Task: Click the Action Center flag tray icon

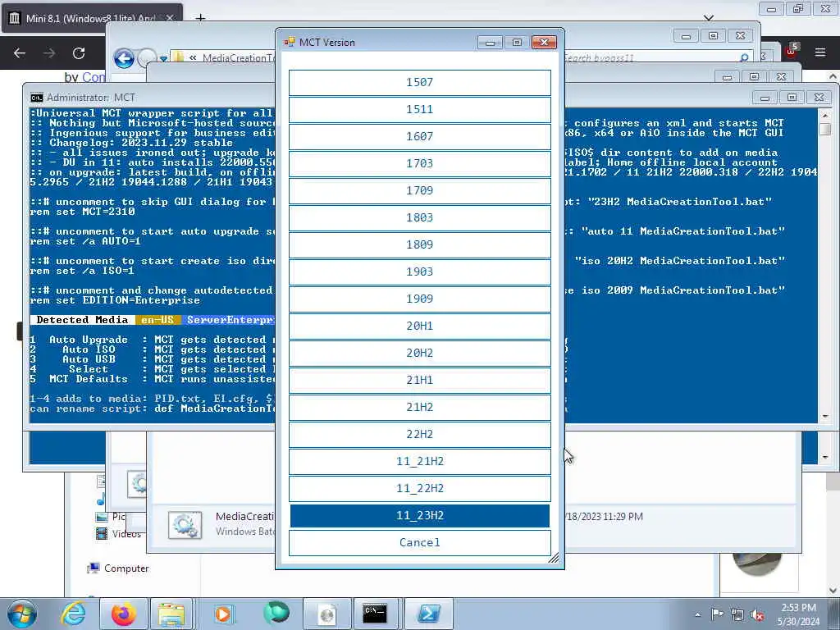Action: 717,614
